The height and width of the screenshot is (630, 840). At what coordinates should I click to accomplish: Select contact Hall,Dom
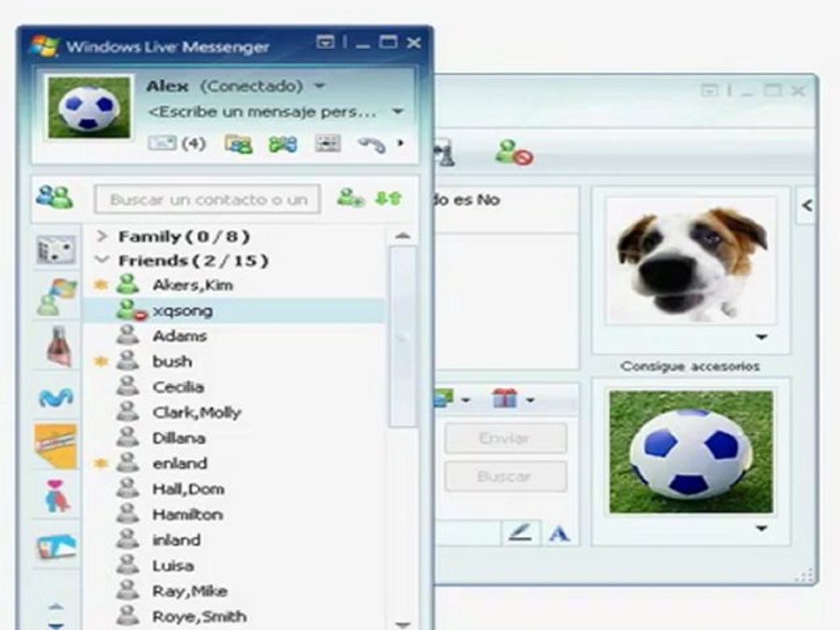tap(188, 489)
